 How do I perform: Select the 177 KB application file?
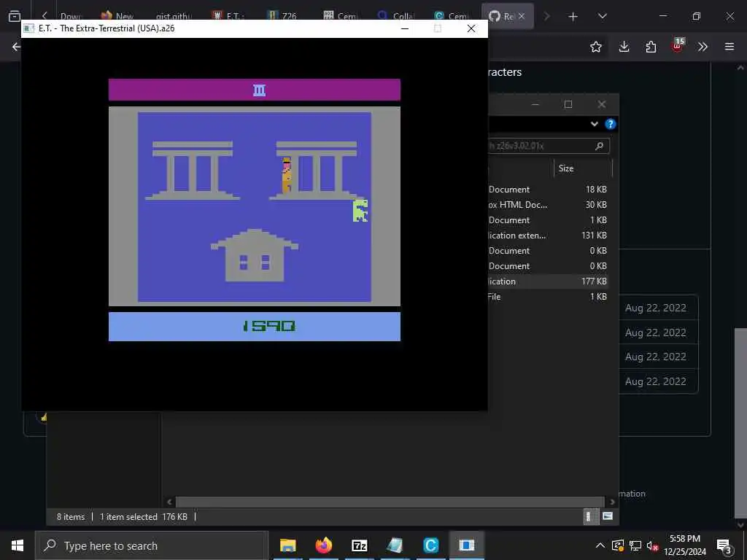(548, 281)
